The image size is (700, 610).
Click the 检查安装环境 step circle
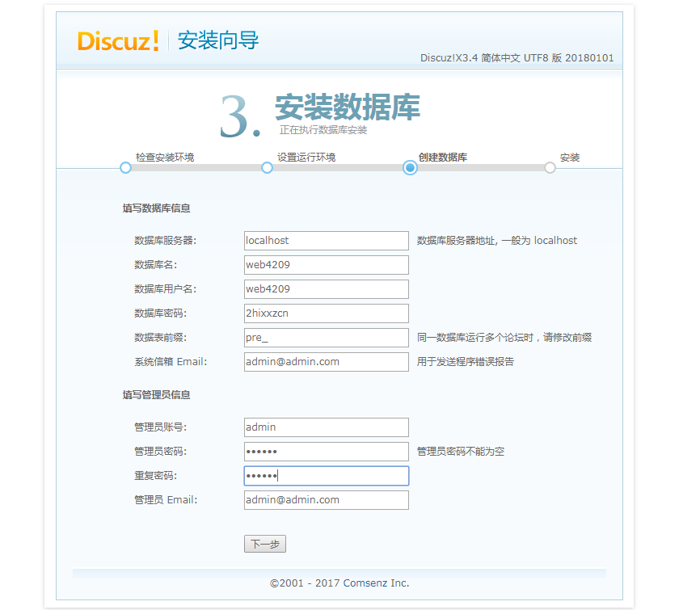[125, 168]
